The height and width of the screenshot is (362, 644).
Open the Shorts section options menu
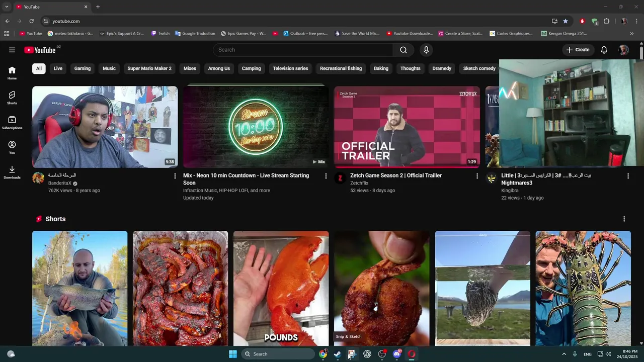[624, 219]
